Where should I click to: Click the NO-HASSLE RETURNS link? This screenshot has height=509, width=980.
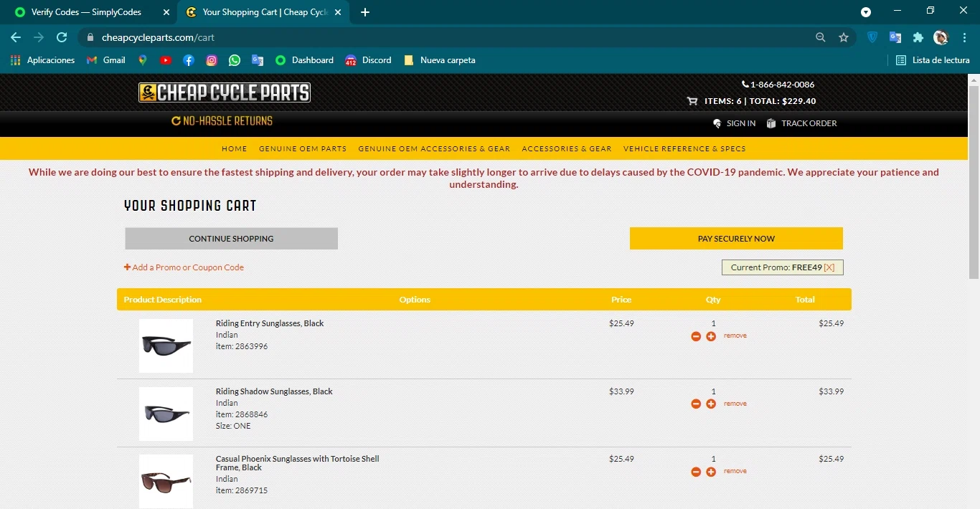point(222,121)
